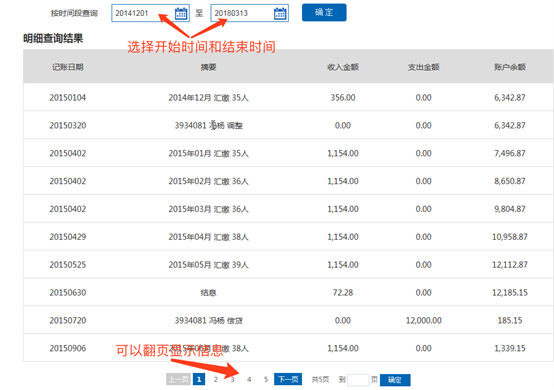The width and height of the screenshot is (554, 390).
Task: Click the 共5页 page count text
Action: coord(320,380)
